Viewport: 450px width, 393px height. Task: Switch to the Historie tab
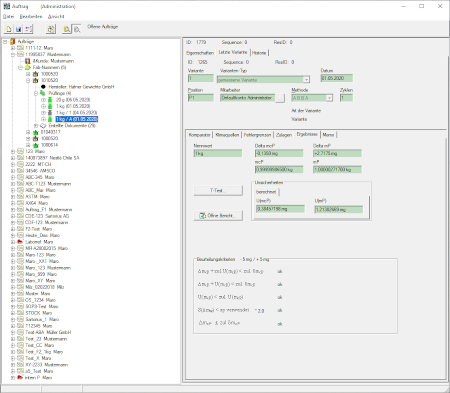click(x=259, y=53)
